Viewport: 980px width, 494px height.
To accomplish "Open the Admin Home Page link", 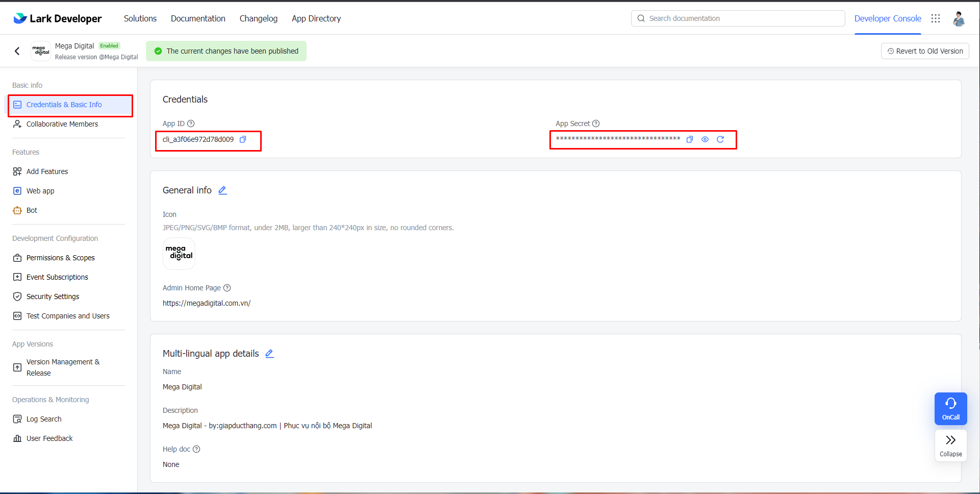I will [x=207, y=303].
